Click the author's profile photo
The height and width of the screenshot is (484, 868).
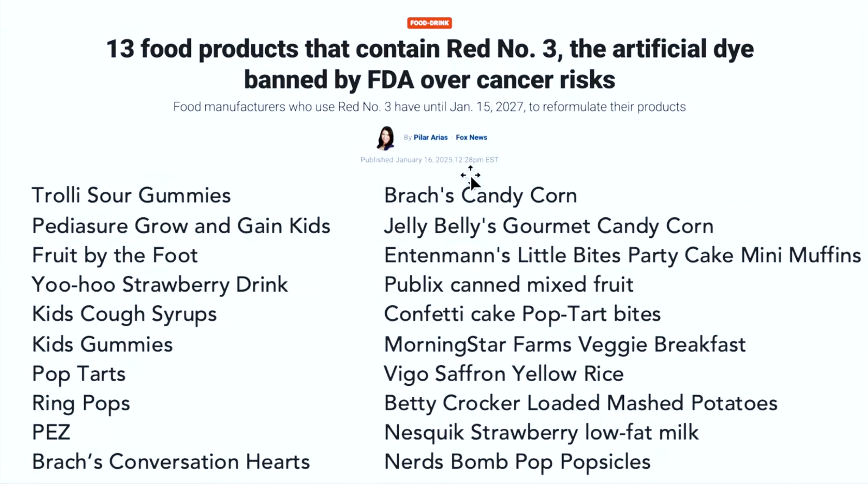(386, 138)
